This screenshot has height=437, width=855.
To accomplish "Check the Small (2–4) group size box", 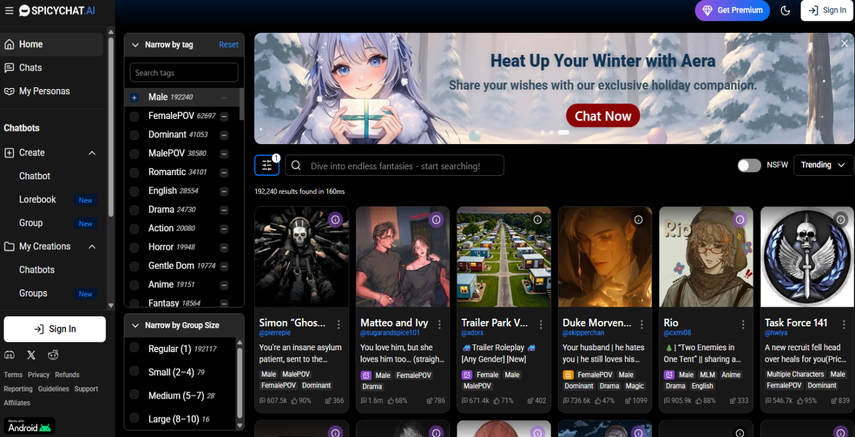I will click(135, 372).
